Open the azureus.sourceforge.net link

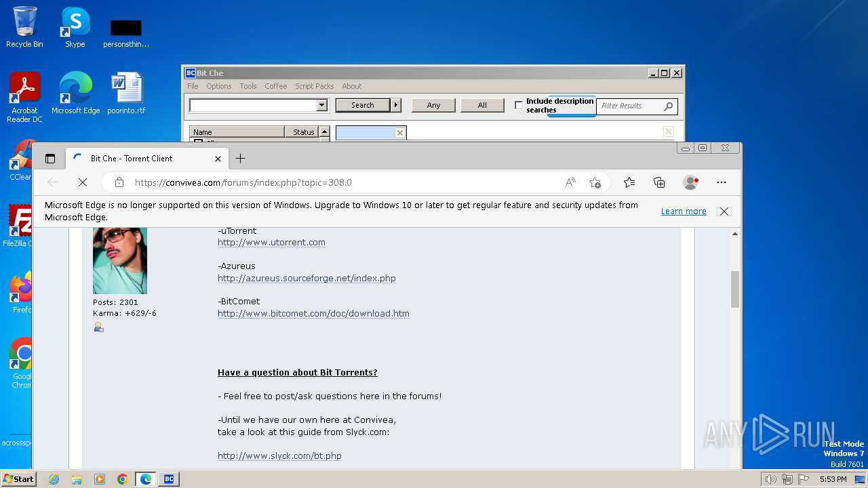click(x=307, y=279)
